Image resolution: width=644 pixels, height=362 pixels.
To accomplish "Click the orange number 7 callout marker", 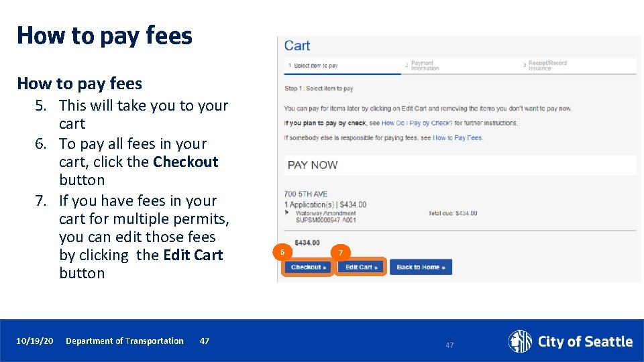I will point(341,252).
